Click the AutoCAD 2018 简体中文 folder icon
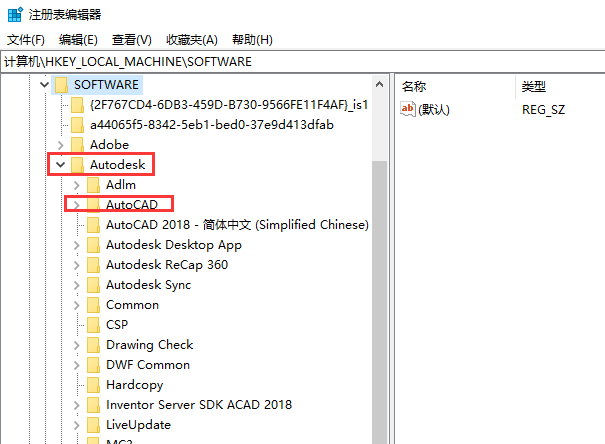Viewport: 605px width, 444px height. 94,225
